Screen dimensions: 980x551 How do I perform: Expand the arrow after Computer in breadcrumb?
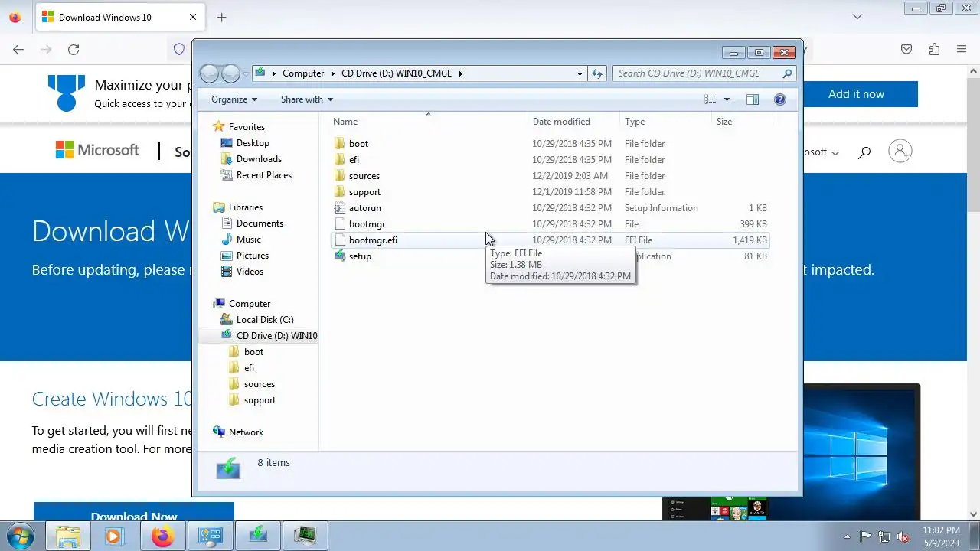332,73
